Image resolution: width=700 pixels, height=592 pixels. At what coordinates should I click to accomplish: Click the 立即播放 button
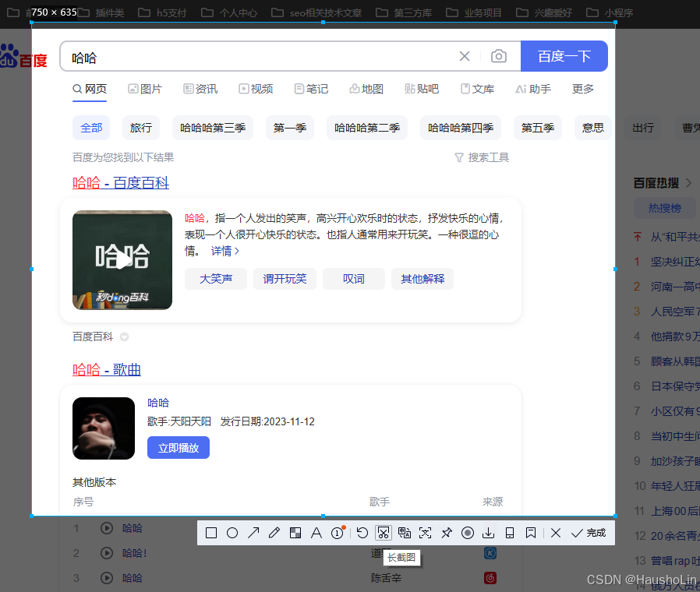[x=179, y=447]
